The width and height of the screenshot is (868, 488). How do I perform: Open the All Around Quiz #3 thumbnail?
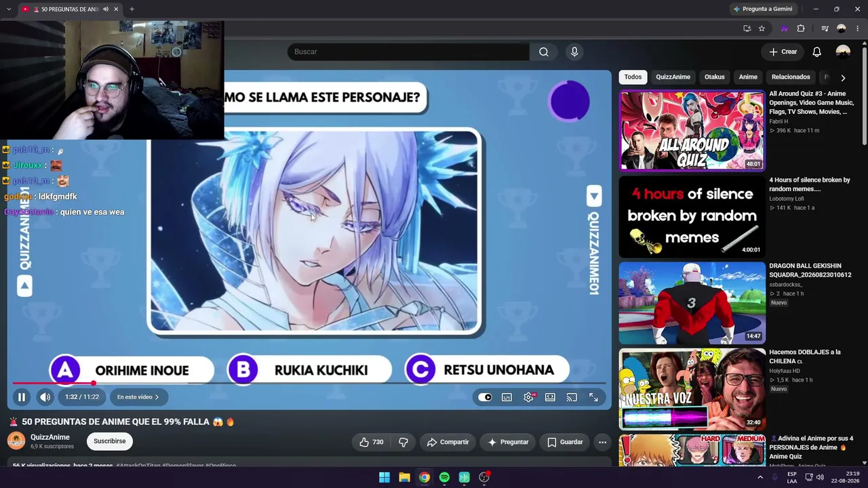point(692,129)
